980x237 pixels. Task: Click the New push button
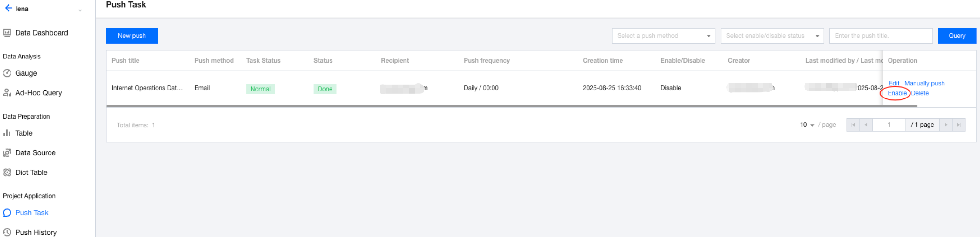pos(132,36)
